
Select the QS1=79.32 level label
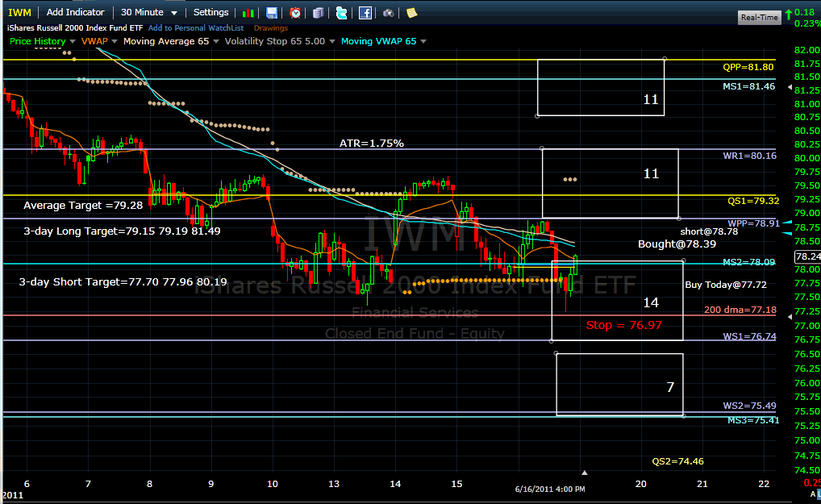(753, 201)
